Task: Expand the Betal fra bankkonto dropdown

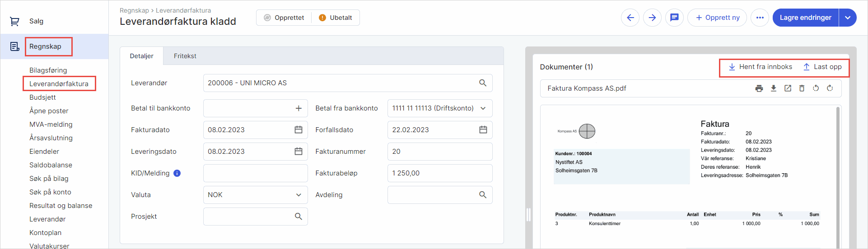Action: (483, 108)
